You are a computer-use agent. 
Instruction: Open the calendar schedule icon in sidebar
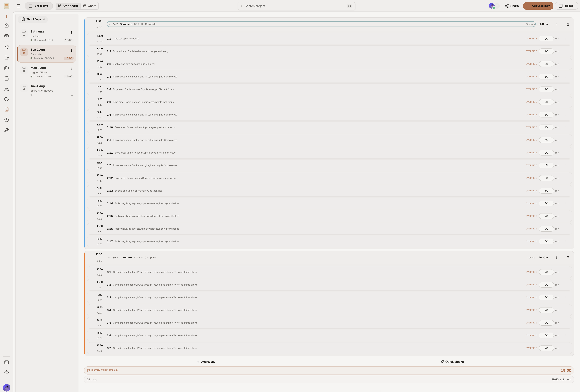pos(6,110)
